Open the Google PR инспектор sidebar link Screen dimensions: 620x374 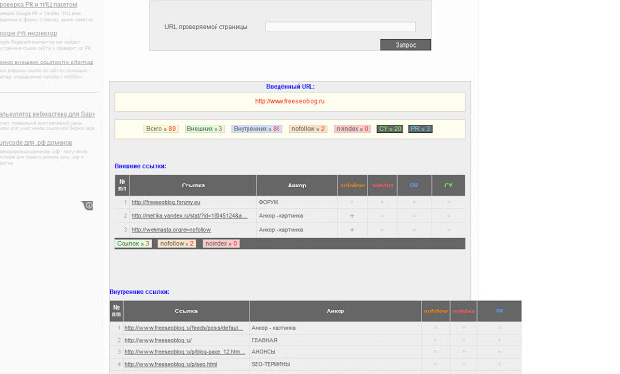coord(28,33)
